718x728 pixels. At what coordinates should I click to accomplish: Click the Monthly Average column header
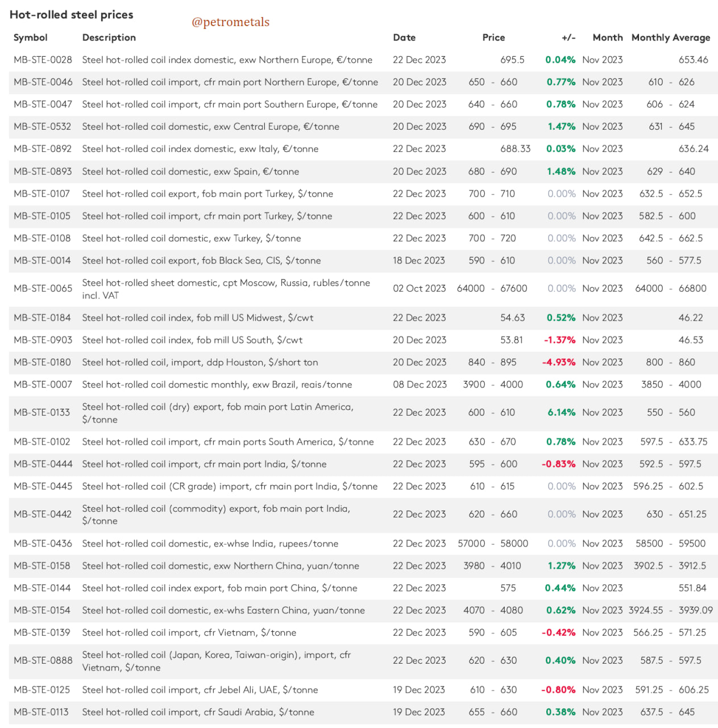tap(671, 38)
